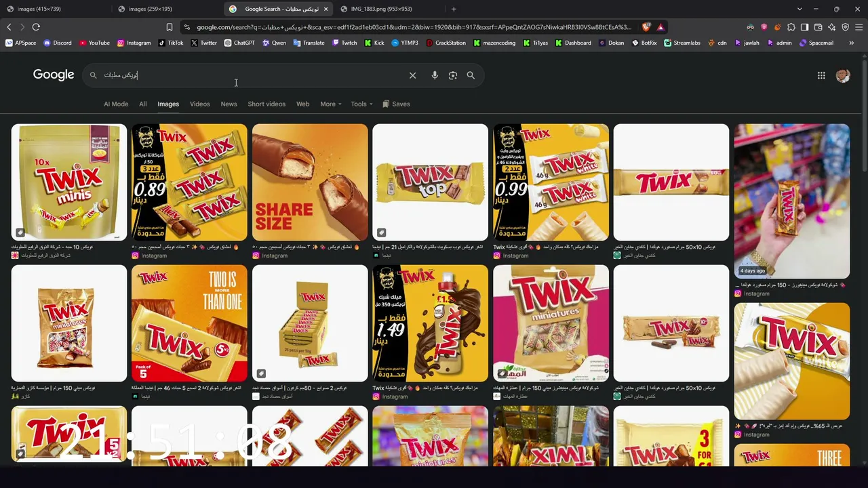Screen dimensions: 868x488
Task: Open the Extensions puzzle icon
Action: coord(791,27)
